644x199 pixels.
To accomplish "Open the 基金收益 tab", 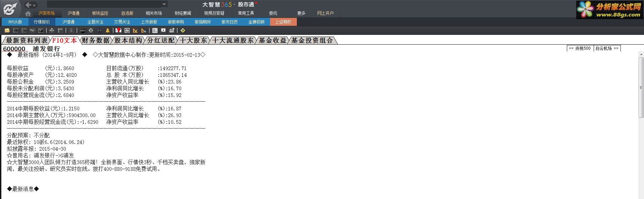I will [x=272, y=41].
